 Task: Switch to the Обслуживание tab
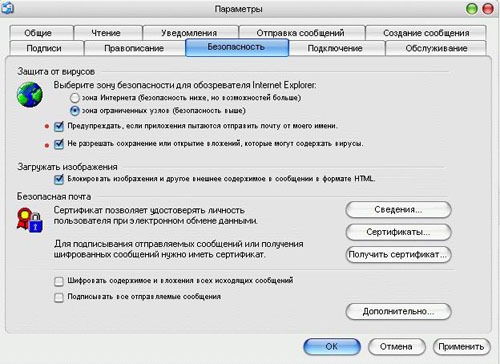pos(436,48)
